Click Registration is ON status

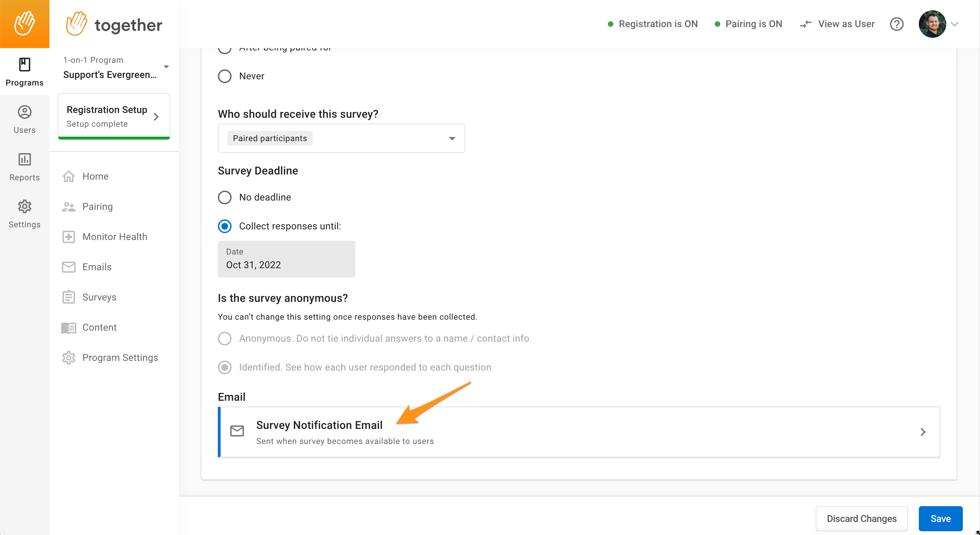[653, 24]
